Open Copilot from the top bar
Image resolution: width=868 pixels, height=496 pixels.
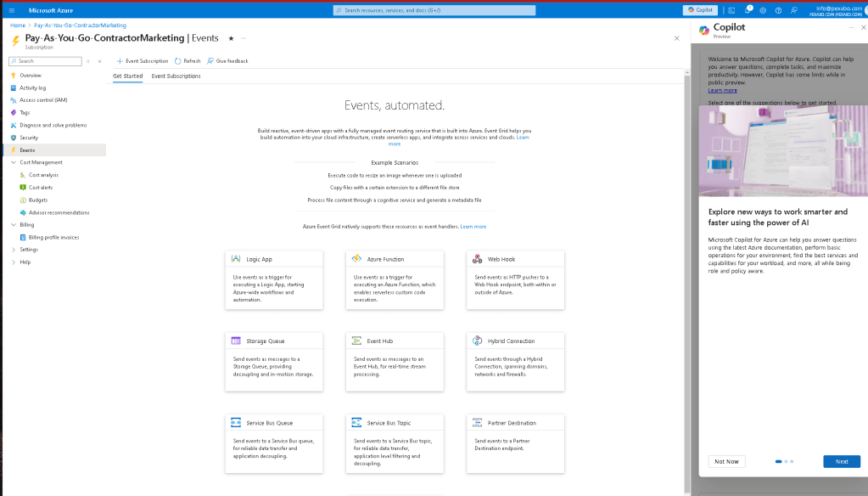pyautogui.click(x=700, y=10)
